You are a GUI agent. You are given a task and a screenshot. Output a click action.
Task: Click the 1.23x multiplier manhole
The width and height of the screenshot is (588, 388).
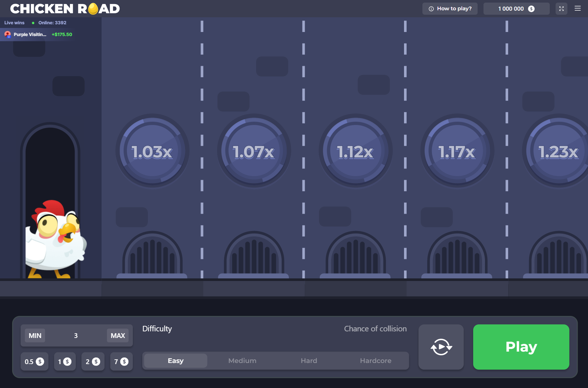557,151
